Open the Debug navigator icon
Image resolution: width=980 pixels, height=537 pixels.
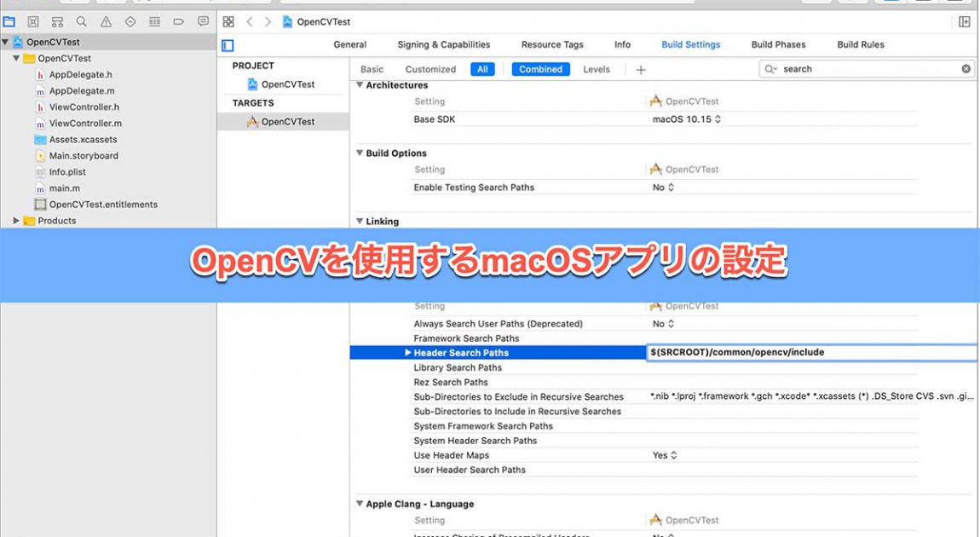[154, 22]
